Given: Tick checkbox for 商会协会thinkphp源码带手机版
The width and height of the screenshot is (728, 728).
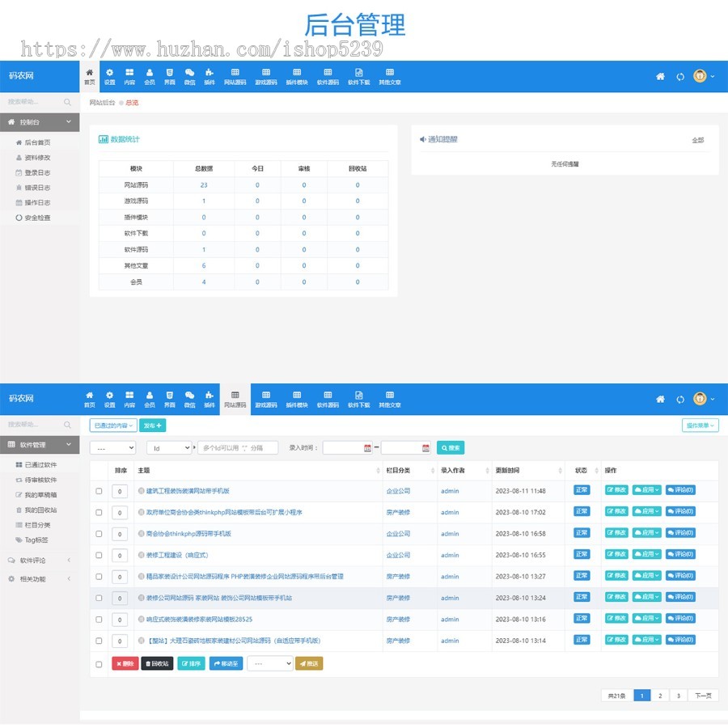Looking at the screenshot, I should point(99,534).
